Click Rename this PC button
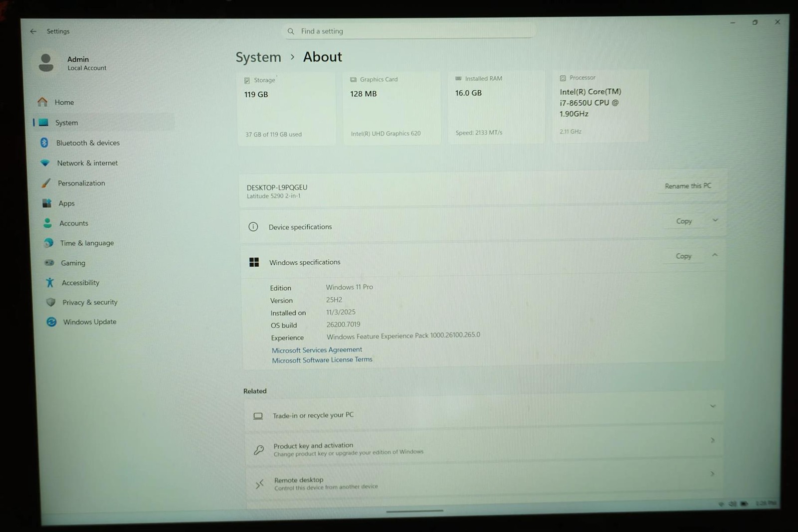This screenshot has width=798, height=532. [x=688, y=185]
